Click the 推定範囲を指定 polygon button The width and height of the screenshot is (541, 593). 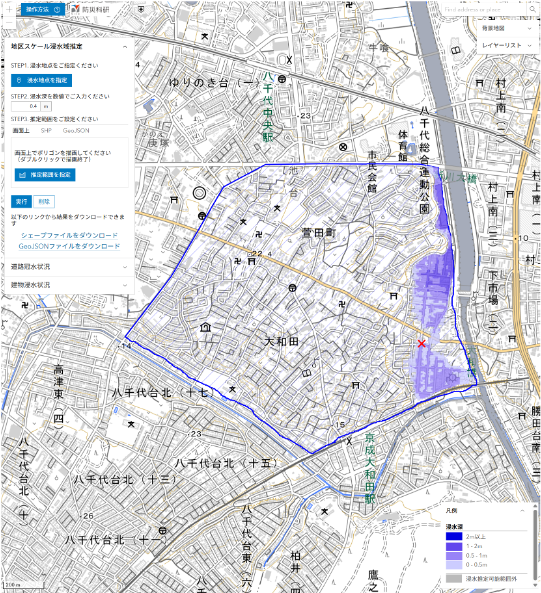pos(45,175)
